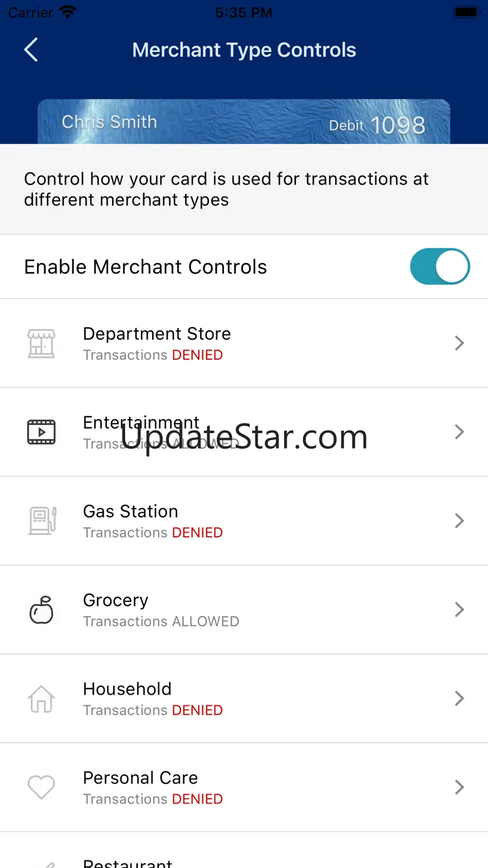Tap the Entertainment film icon

click(x=41, y=432)
